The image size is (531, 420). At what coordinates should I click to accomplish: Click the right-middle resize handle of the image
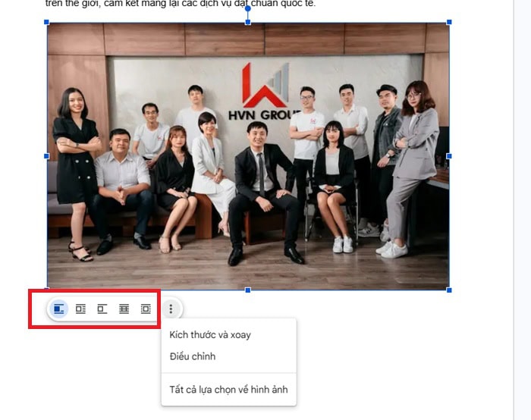(449, 156)
